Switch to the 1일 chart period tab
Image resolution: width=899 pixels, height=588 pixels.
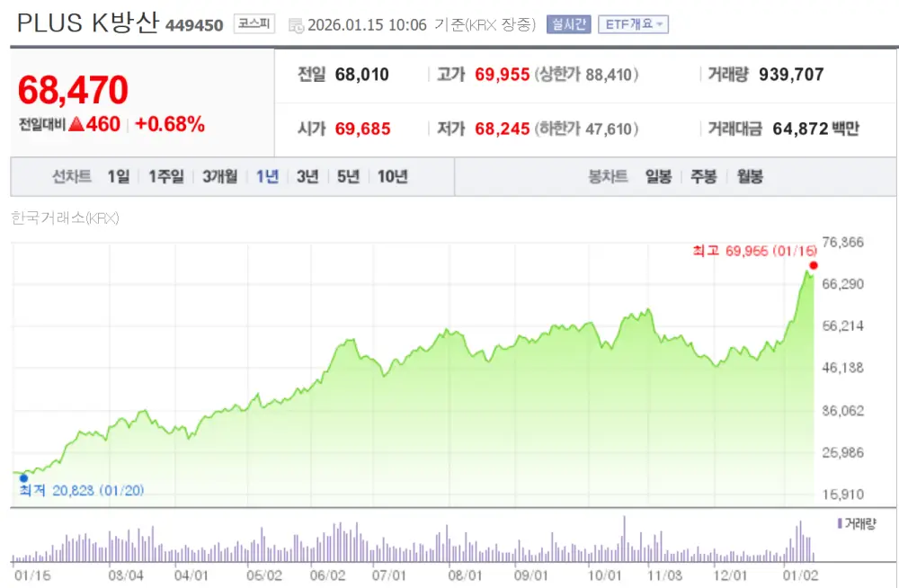pyautogui.click(x=117, y=176)
